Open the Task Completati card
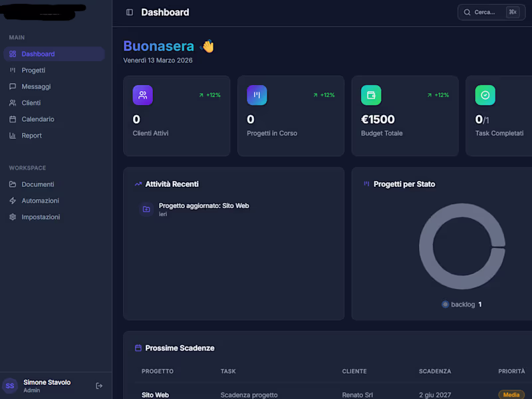Viewport: 532px width, 399px height. pyautogui.click(x=499, y=116)
